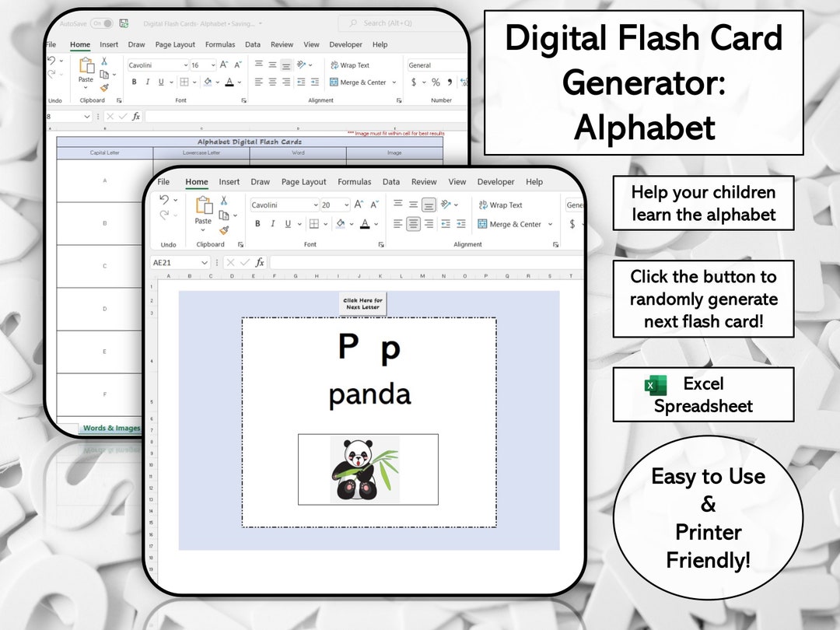Toggle bold formatting
840x630 pixels.
point(257,224)
